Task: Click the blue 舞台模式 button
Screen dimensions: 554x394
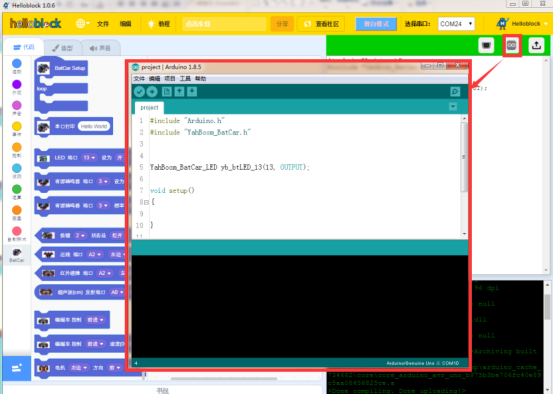Action: tap(376, 24)
